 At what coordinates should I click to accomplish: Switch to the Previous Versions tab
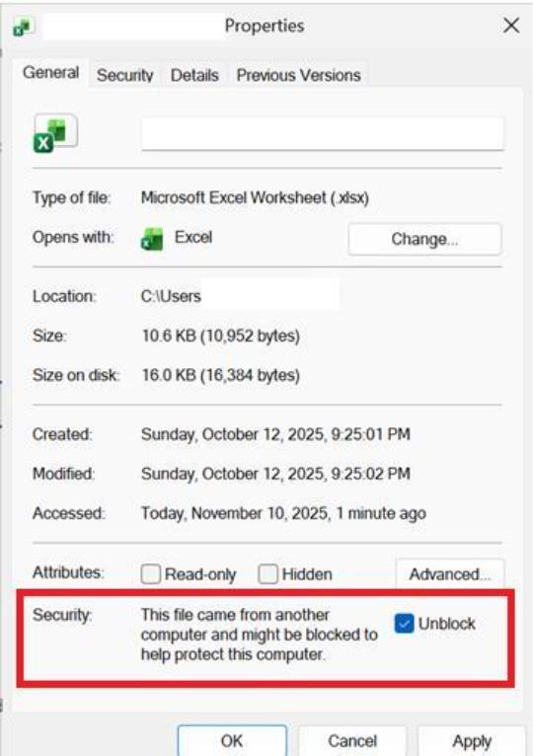(x=298, y=75)
